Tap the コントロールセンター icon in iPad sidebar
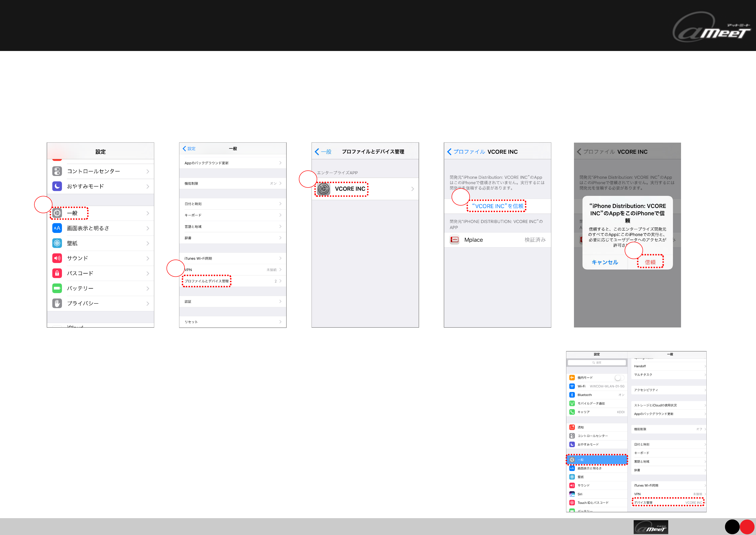Image resolution: width=756 pixels, height=535 pixels. coord(572,436)
